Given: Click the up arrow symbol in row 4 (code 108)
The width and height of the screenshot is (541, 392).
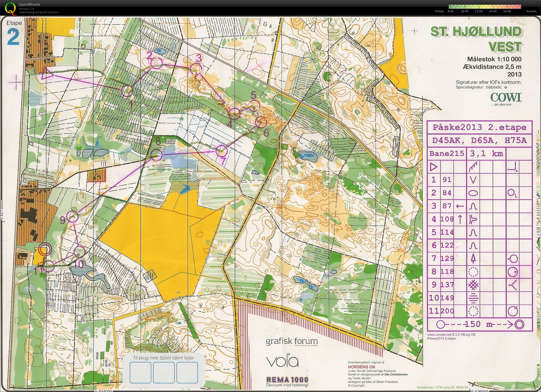Looking at the screenshot, I should click(x=460, y=219).
